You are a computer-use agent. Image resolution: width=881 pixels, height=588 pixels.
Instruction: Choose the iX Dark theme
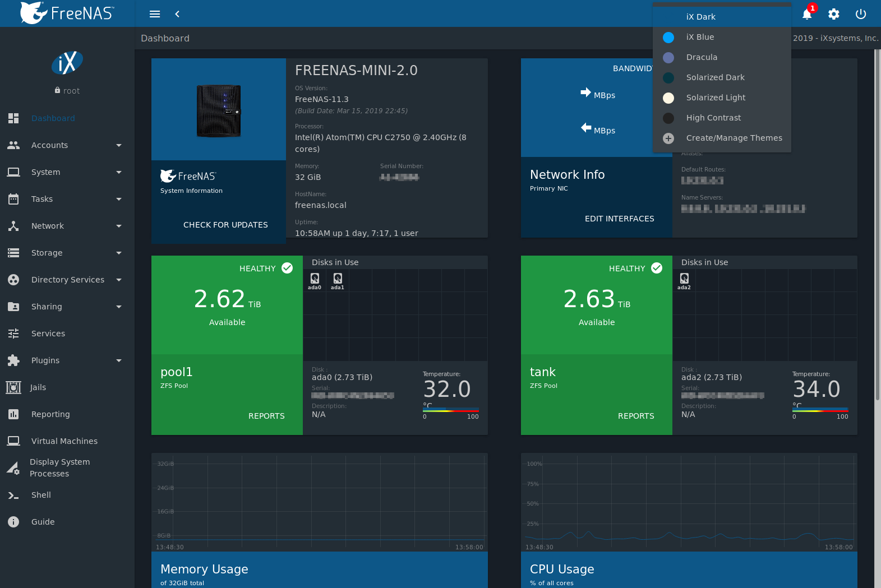tap(722, 17)
